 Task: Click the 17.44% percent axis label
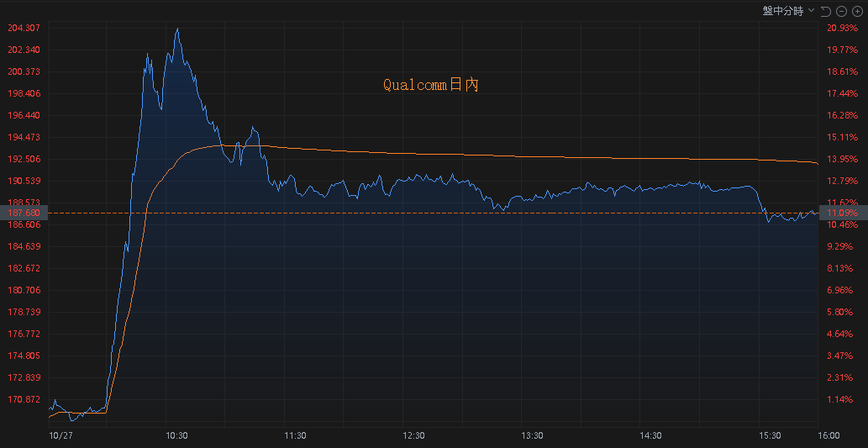click(x=842, y=93)
